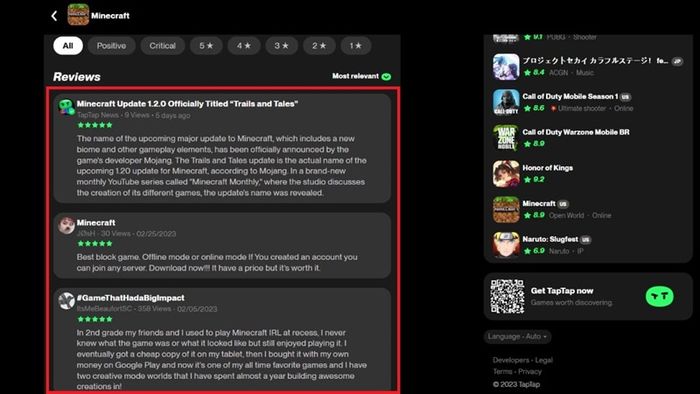Open the Naruto: Slugfest title link
Image resolution: width=700 pixels, height=394 pixels.
[x=550, y=239]
